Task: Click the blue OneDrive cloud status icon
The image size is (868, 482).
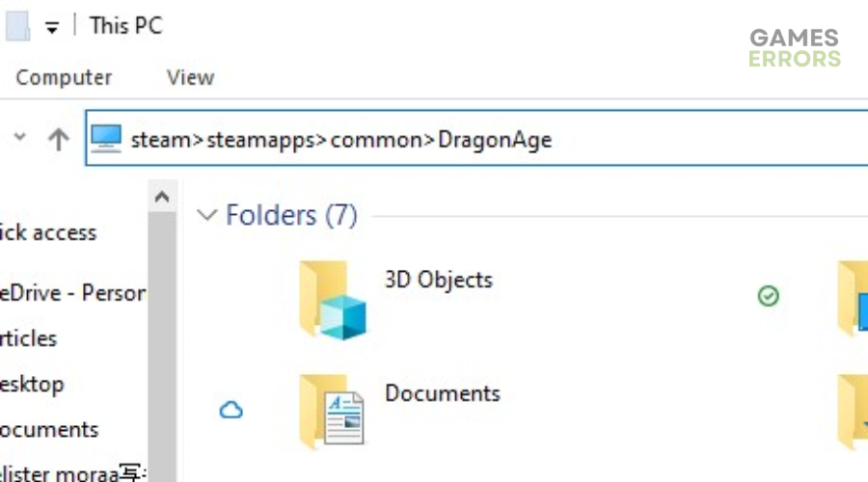Action: [x=231, y=410]
